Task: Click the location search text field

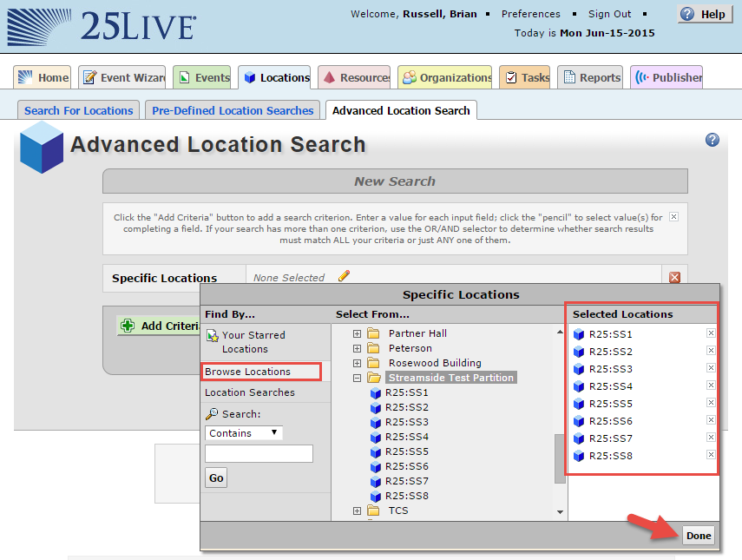Action: coord(259,453)
